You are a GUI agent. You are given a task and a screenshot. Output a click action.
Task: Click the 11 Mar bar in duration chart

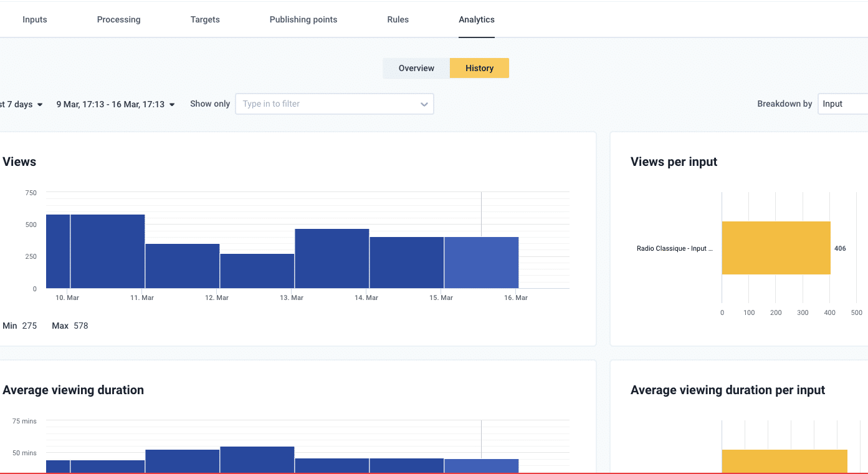pos(182,462)
